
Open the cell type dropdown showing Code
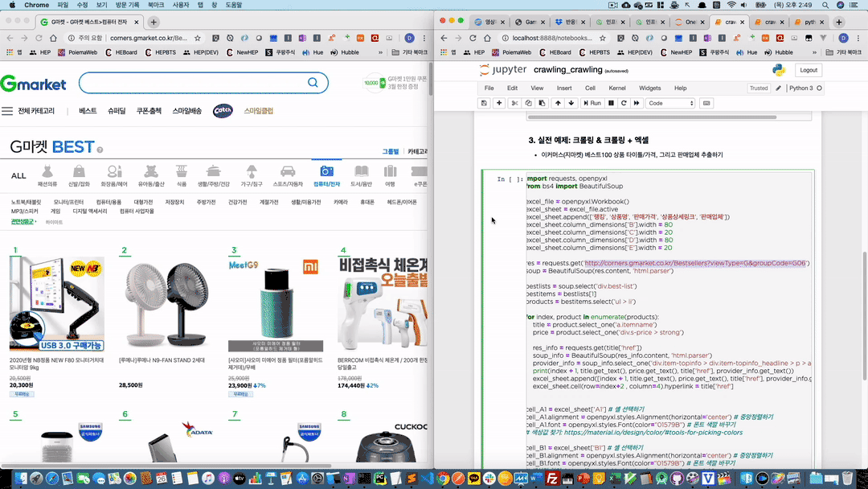[670, 103]
